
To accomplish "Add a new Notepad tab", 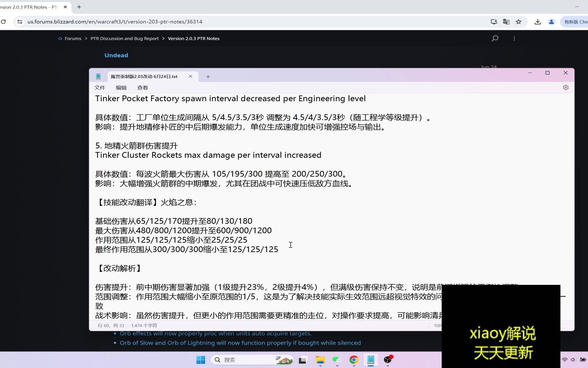I will pos(208,77).
